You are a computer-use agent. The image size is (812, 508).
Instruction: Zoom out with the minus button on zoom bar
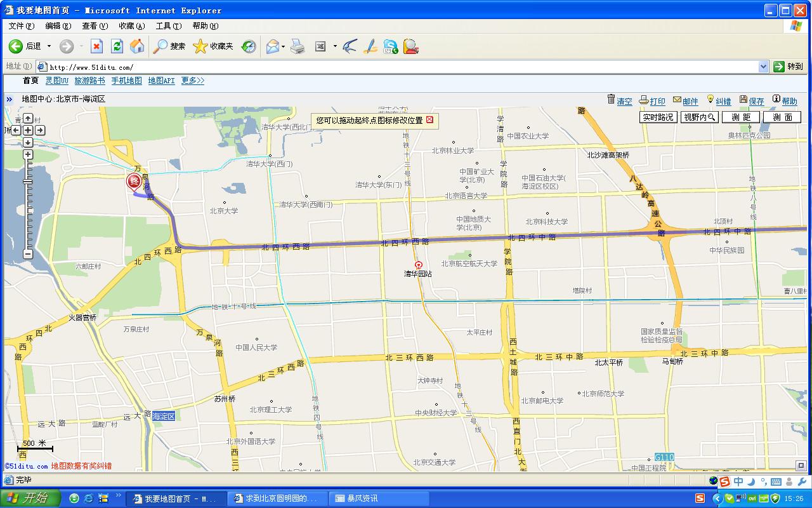click(x=28, y=254)
